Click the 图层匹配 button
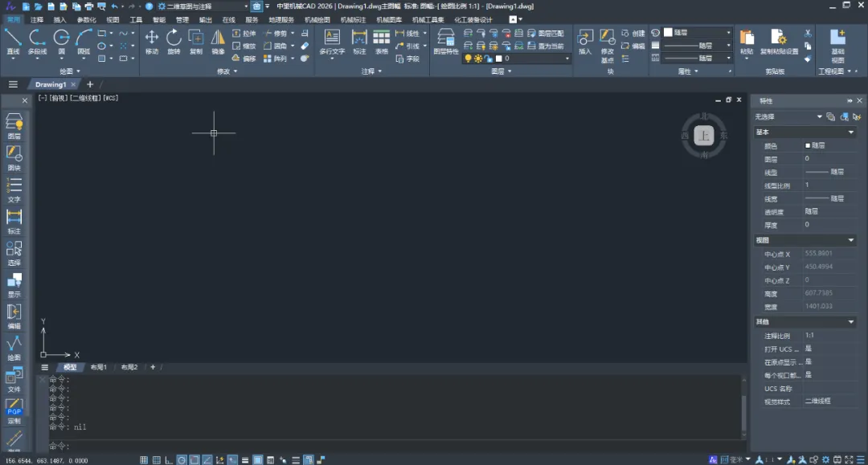This screenshot has width=868, height=465. (546, 33)
